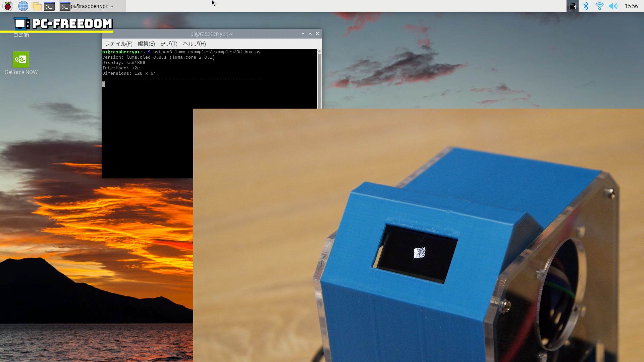Click the pi@raspberrypi taskbar window button
This screenshot has width=644, height=362.
tap(92, 6)
